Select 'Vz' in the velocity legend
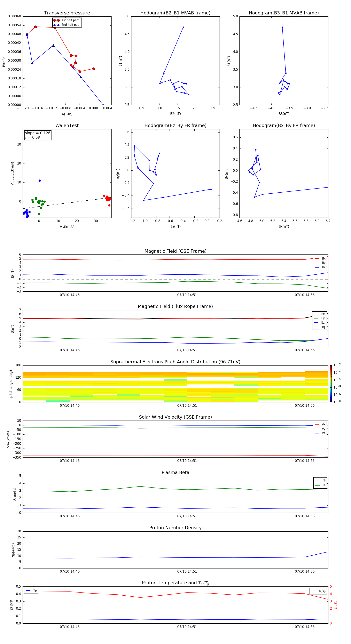This screenshot has height=644, width=351. [320, 433]
